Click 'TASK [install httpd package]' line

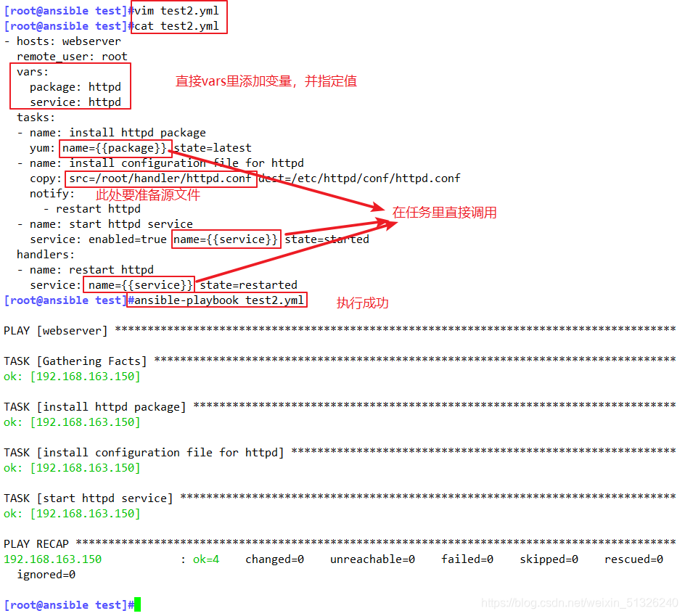click(x=340, y=407)
